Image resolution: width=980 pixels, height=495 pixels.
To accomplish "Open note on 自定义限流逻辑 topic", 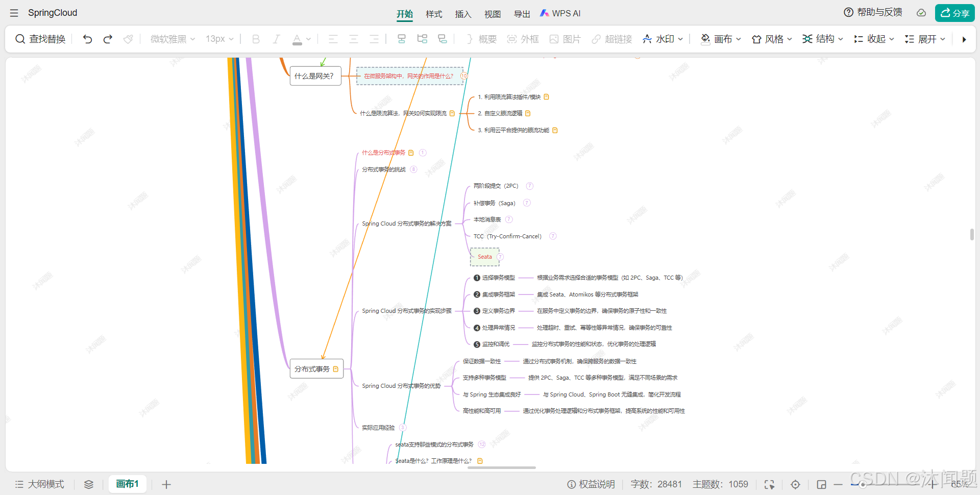I will coord(528,113).
